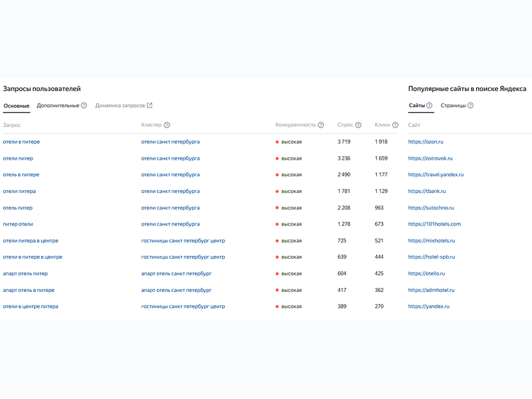Open the Дополнительные tab
This screenshot has height=399, width=532.
coord(58,106)
